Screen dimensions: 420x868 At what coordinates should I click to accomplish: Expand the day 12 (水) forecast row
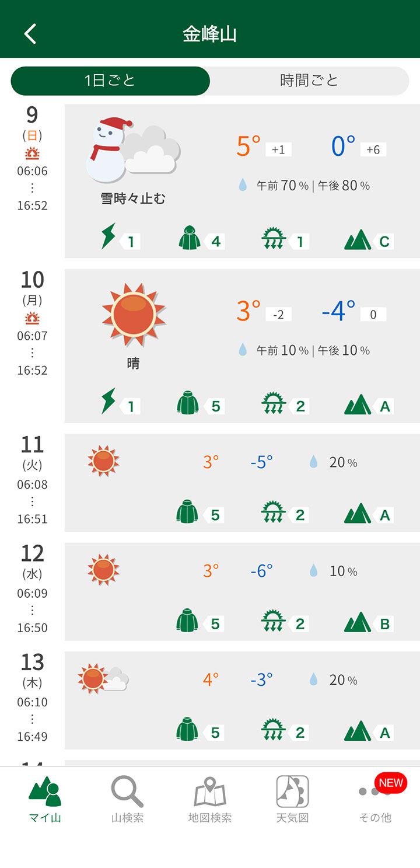pos(242,591)
